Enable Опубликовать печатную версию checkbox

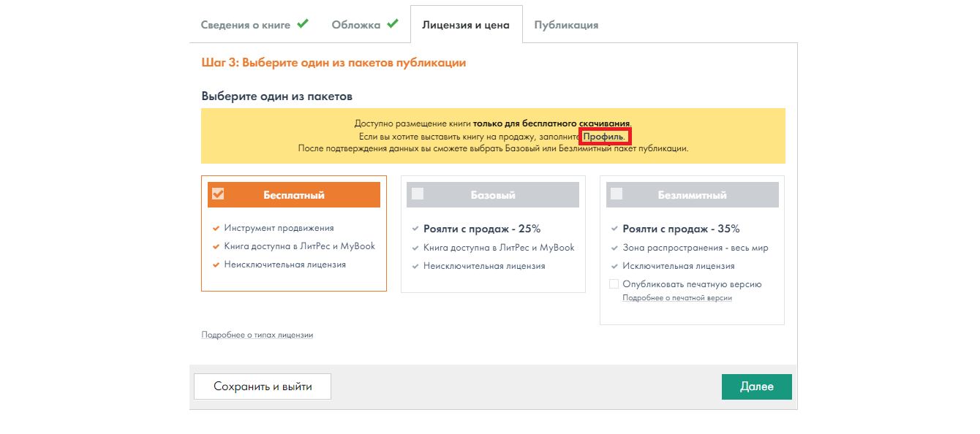click(x=614, y=284)
